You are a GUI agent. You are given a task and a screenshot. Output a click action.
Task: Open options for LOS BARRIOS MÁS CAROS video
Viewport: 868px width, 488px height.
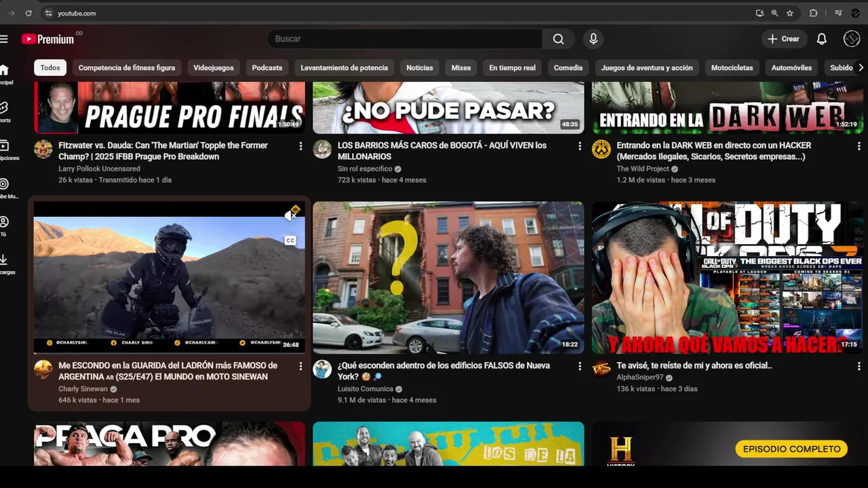click(579, 146)
